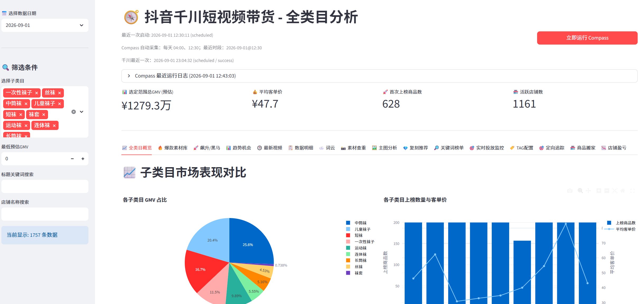Increase 最低预估GMV with plus stepper
This screenshot has height=304, width=644.
[x=83, y=159]
